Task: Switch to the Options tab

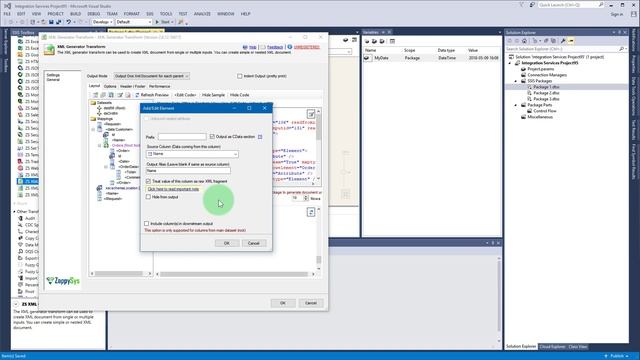Action: point(110,86)
